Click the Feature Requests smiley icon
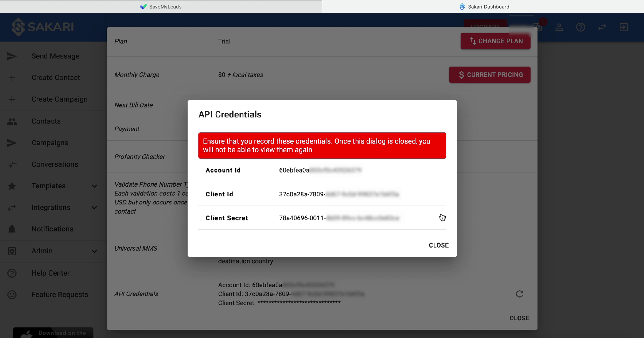This screenshot has height=338, width=644. pyautogui.click(x=12, y=294)
